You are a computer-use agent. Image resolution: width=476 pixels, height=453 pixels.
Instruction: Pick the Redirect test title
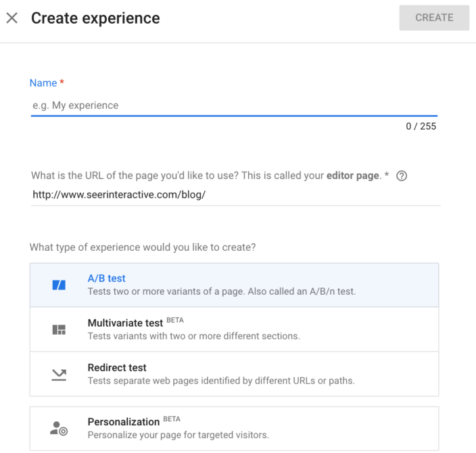pos(117,368)
